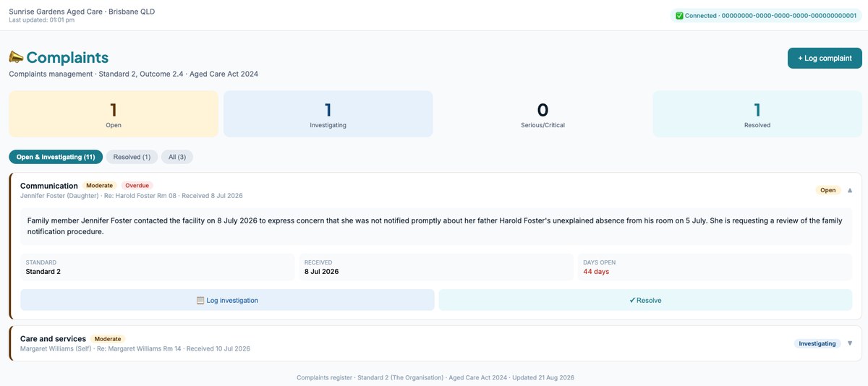Switch to the All (3) tab
This screenshot has width=868, height=386.
[177, 157]
